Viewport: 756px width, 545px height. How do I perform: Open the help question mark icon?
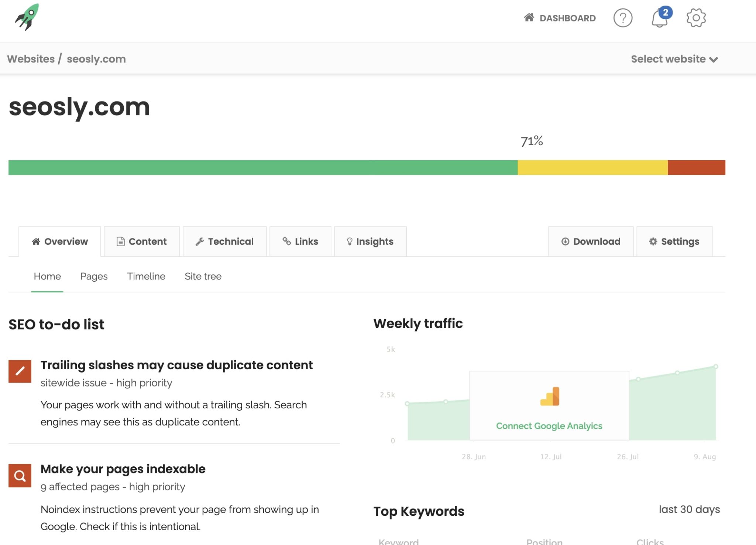(623, 18)
